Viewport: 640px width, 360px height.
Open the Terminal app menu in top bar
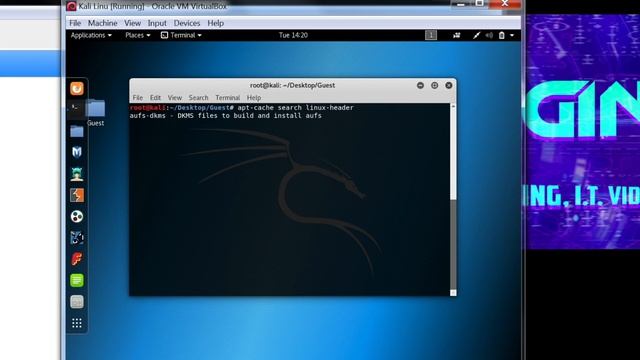(181, 35)
